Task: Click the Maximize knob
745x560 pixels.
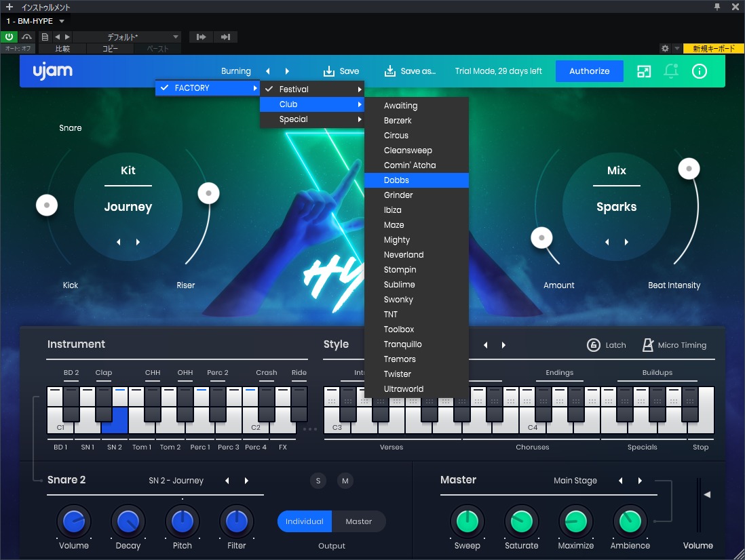Action: [576, 521]
